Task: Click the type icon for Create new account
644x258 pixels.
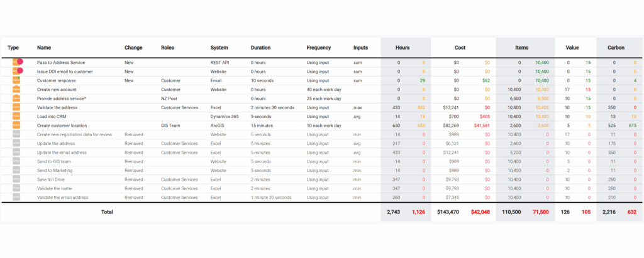Action: [x=16, y=90]
